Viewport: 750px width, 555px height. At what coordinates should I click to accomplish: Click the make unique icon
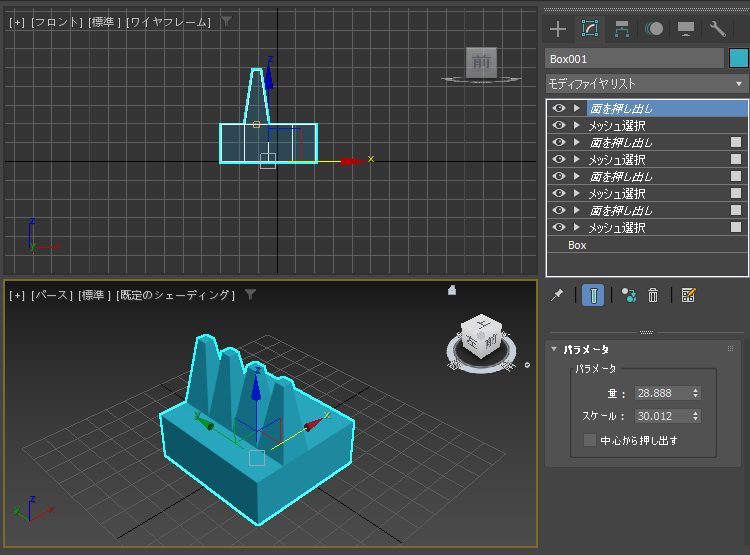[629, 295]
